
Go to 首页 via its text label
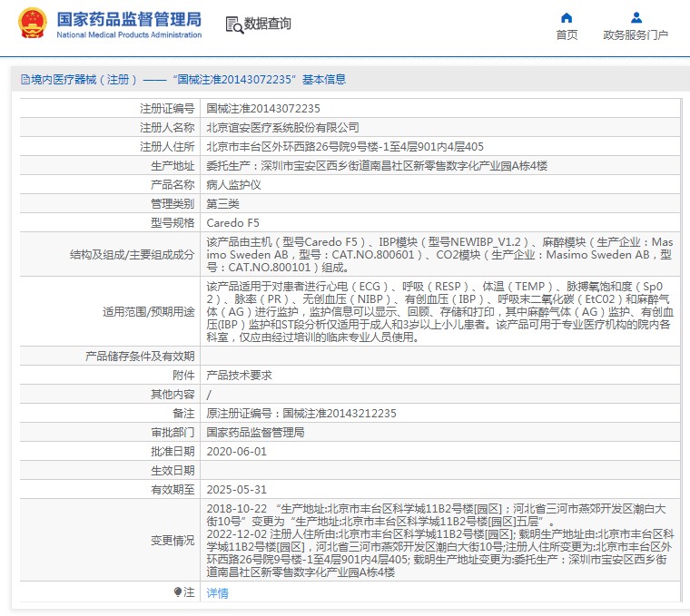click(567, 35)
